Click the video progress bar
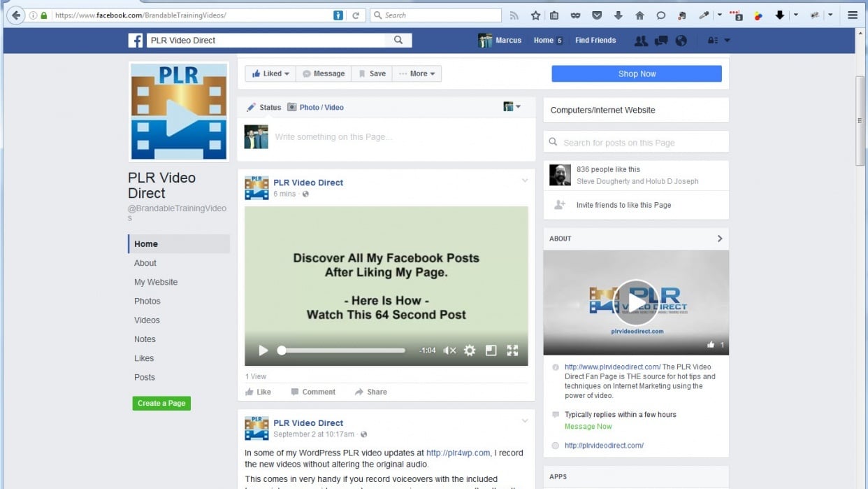The height and width of the screenshot is (489, 868). pos(342,350)
